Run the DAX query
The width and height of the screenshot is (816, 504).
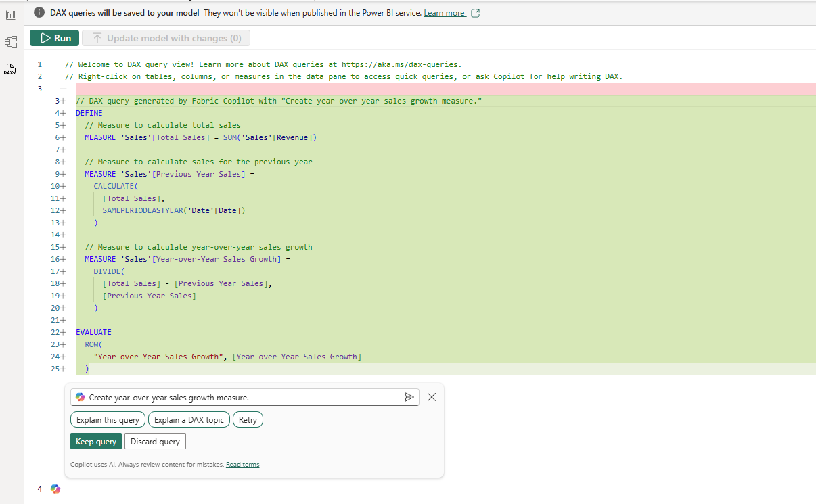55,38
